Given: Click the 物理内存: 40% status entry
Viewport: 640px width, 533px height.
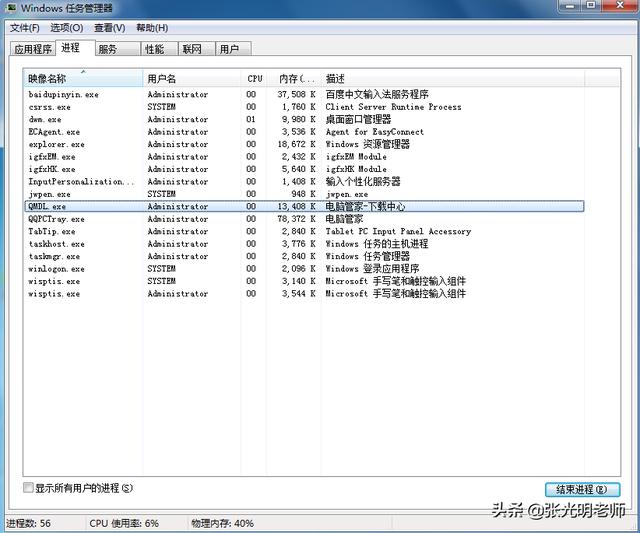Looking at the screenshot, I should tap(222, 523).
